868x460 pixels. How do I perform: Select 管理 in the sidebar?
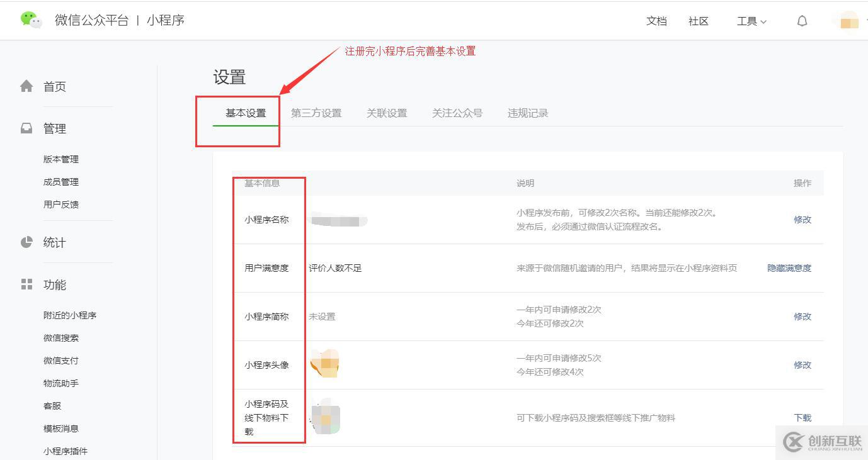(x=55, y=129)
